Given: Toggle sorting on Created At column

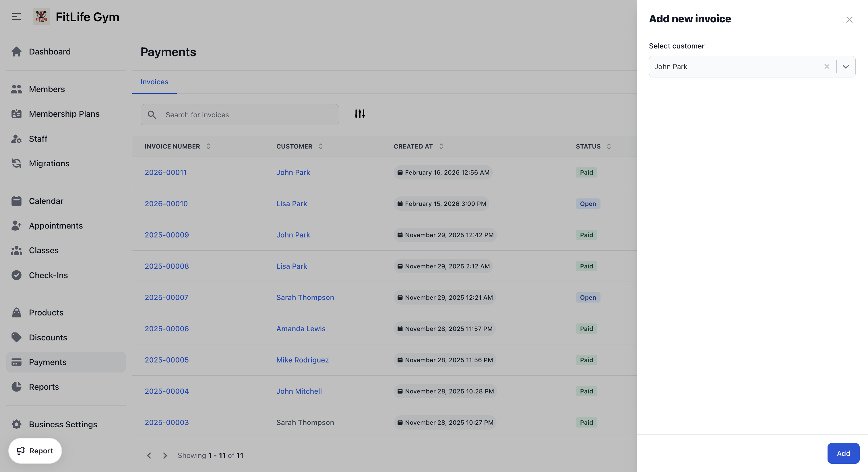Looking at the screenshot, I should 441,146.
